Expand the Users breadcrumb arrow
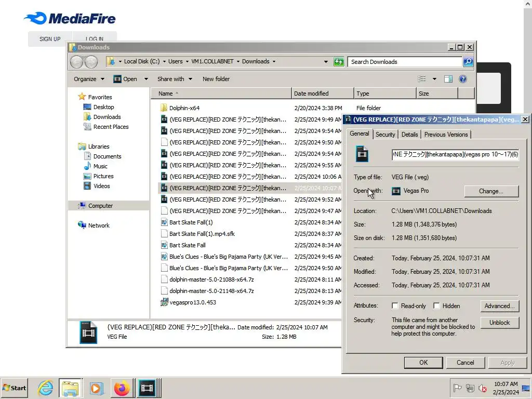The image size is (532, 399). (187, 62)
